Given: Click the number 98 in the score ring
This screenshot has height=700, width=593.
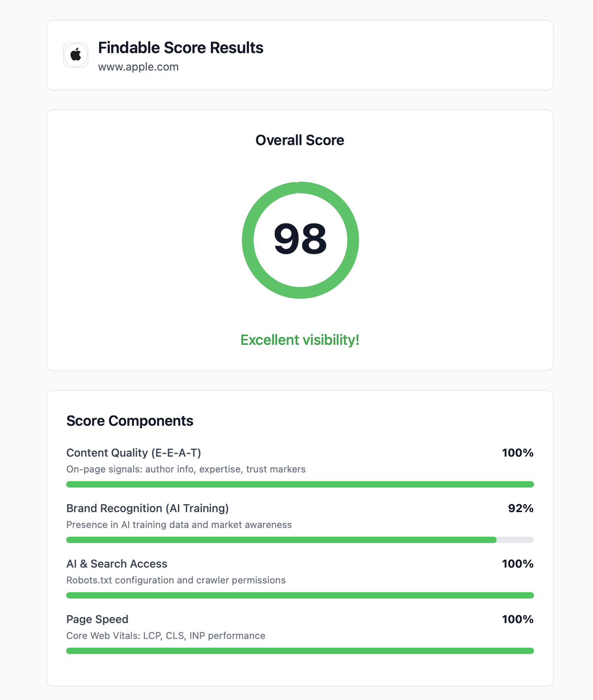Looking at the screenshot, I should (x=300, y=239).
